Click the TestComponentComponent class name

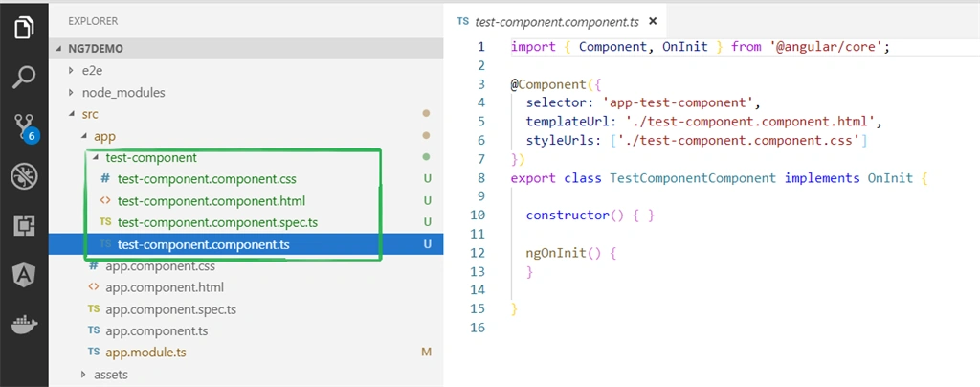tap(693, 178)
